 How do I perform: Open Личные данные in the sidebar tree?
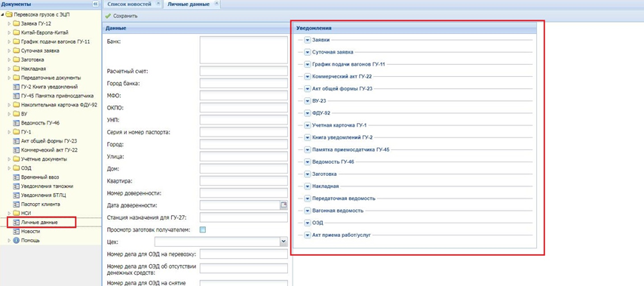39,223
